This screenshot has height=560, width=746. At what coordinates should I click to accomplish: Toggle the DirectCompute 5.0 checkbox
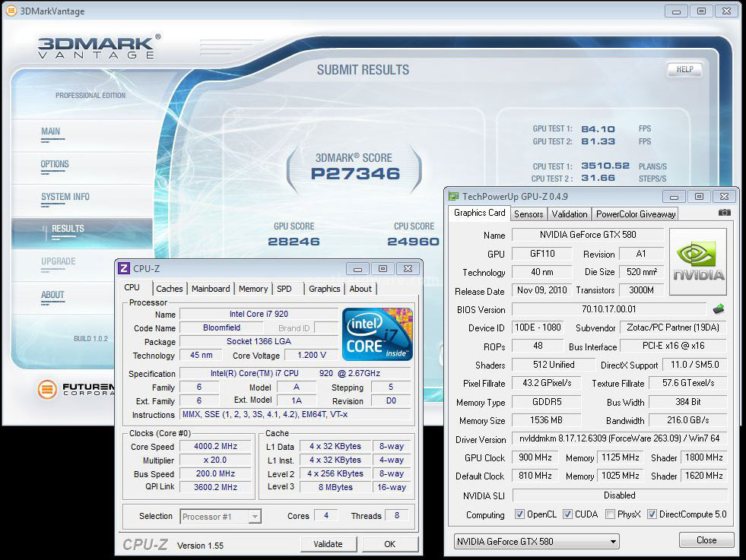pyautogui.click(x=652, y=514)
